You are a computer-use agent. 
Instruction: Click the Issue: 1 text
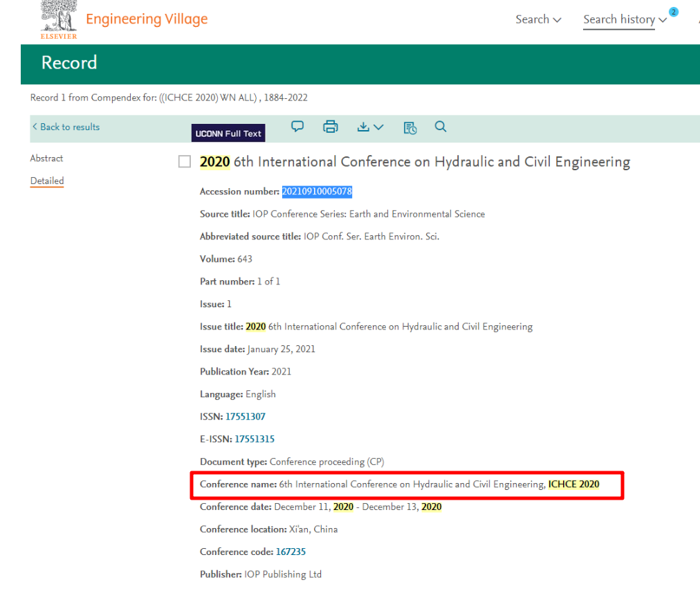tap(216, 304)
